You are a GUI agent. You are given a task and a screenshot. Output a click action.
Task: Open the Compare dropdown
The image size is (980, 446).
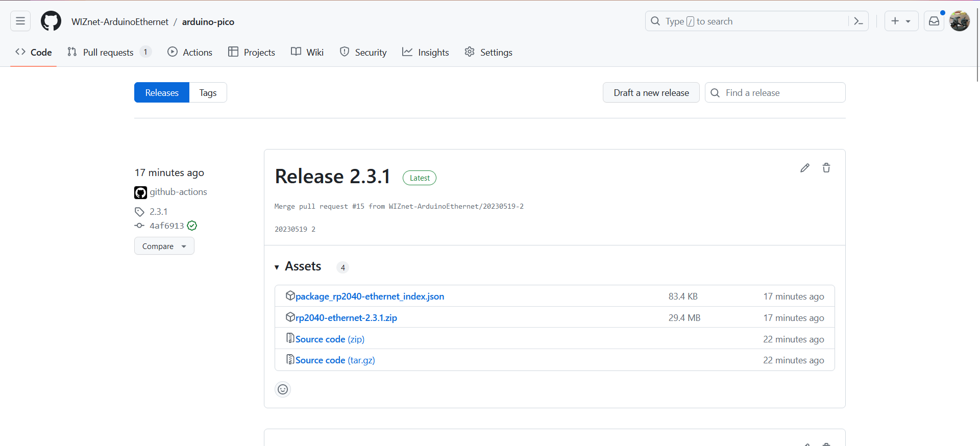click(164, 246)
